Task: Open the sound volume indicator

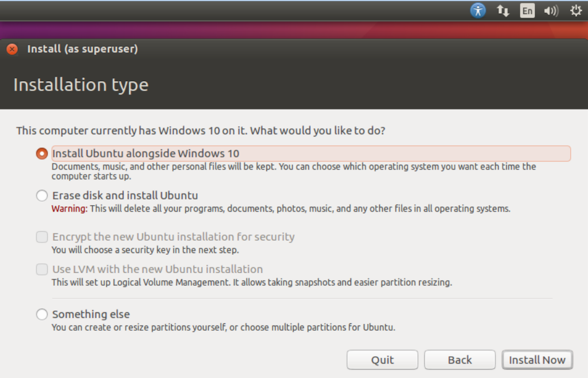Action: click(551, 10)
